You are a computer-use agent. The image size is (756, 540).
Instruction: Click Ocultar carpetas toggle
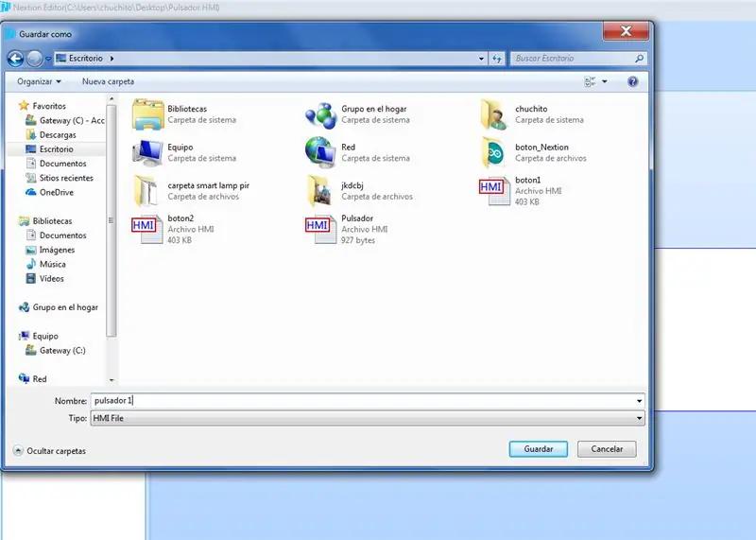[50, 451]
